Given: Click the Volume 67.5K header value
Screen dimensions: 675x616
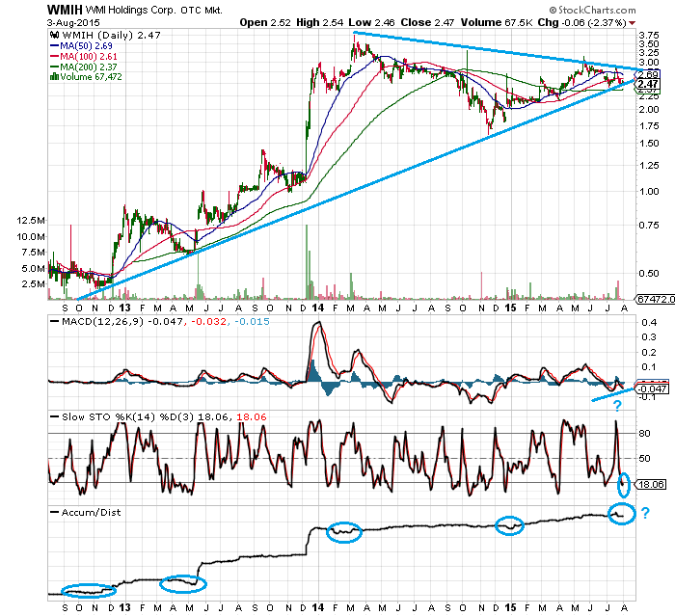Looking at the screenshot, I should tap(497, 23).
